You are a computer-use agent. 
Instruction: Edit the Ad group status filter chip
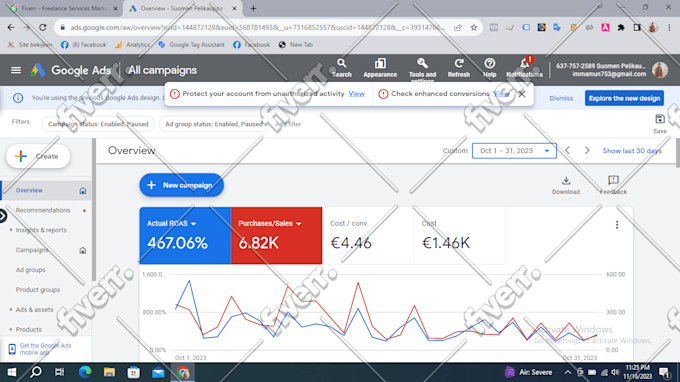click(x=214, y=124)
